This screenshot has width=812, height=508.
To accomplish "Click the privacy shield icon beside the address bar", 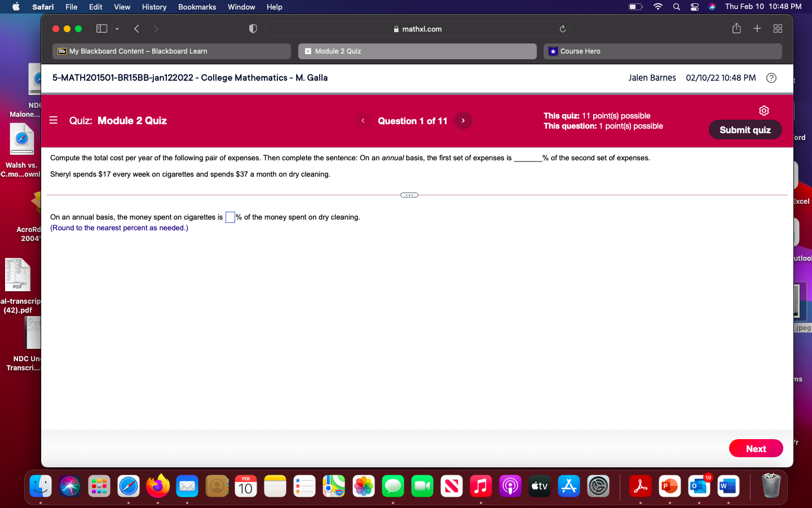I will (x=253, y=28).
